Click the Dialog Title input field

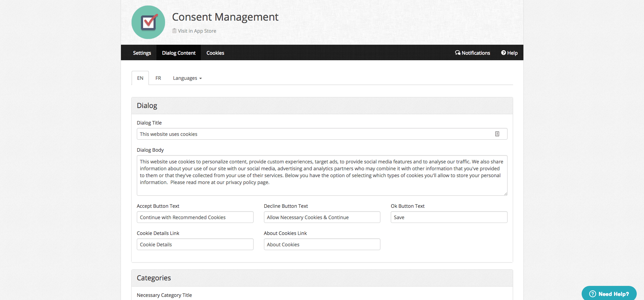[322, 134]
